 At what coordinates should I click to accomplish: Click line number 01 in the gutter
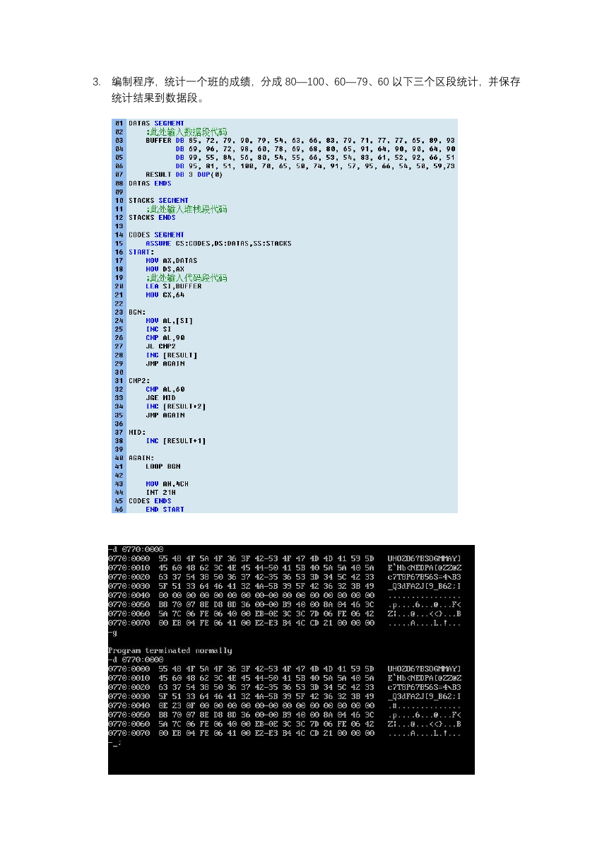tap(119, 123)
